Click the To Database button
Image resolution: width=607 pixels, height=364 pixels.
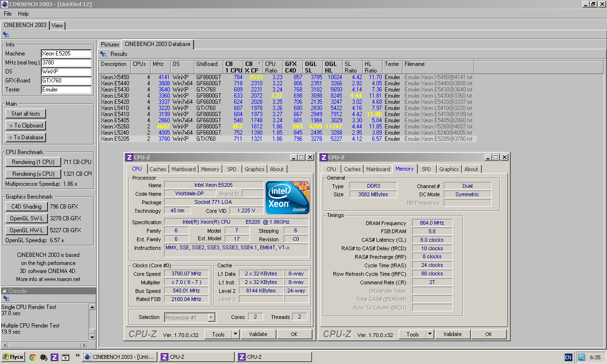(26, 137)
